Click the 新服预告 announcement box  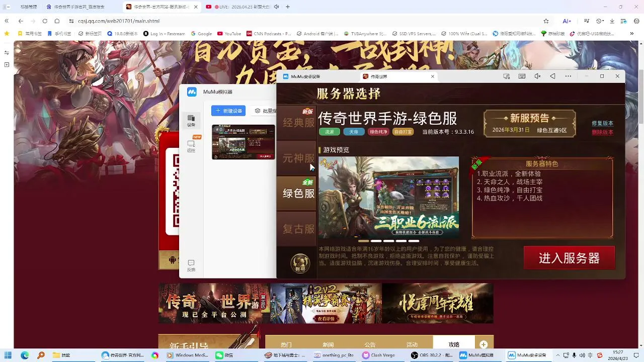coord(529,123)
